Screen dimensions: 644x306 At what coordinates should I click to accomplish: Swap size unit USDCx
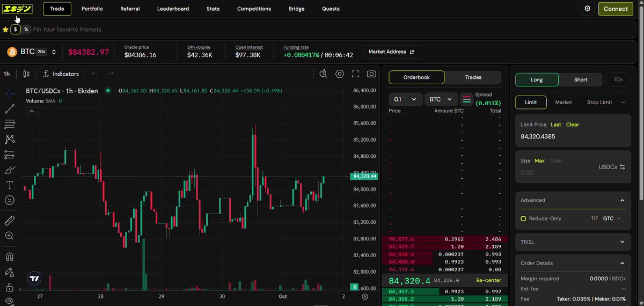pos(612,167)
